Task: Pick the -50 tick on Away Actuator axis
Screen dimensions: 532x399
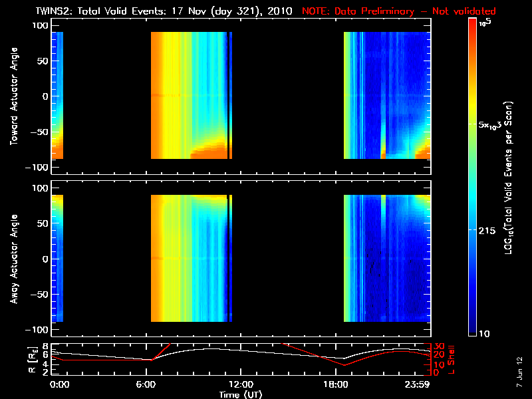Action: pos(38,295)
